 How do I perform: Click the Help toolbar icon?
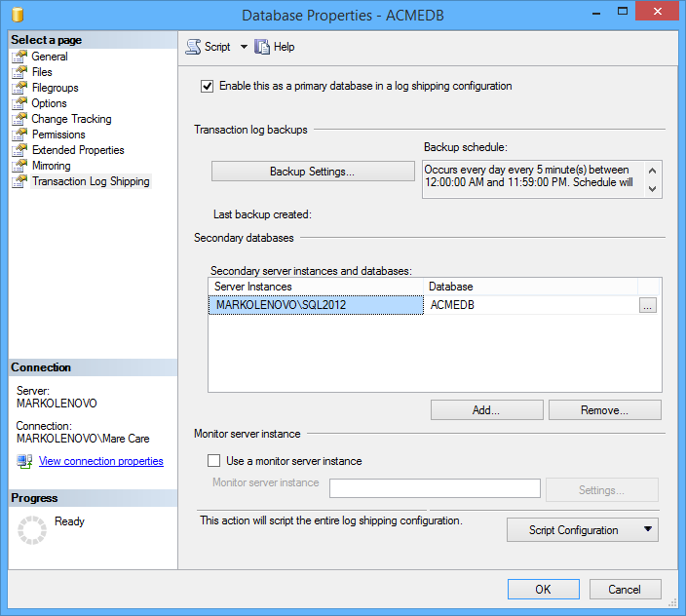point(262,47)
